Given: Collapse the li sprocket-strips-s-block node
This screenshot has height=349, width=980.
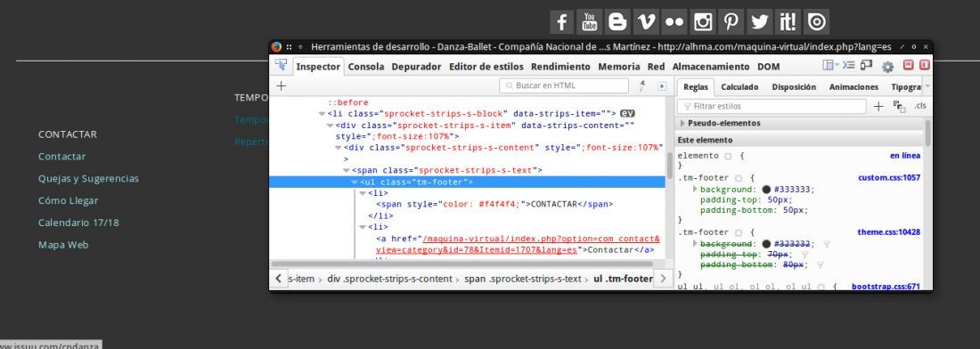Looking at the screenshot, I should point(322,114).
